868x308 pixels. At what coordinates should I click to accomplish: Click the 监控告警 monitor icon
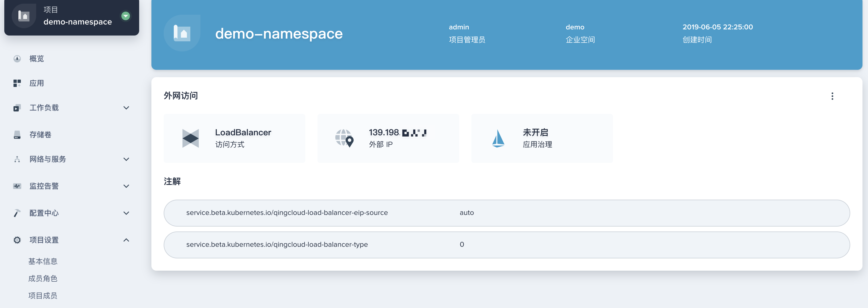pyautogui.click(x=17, y=186)
